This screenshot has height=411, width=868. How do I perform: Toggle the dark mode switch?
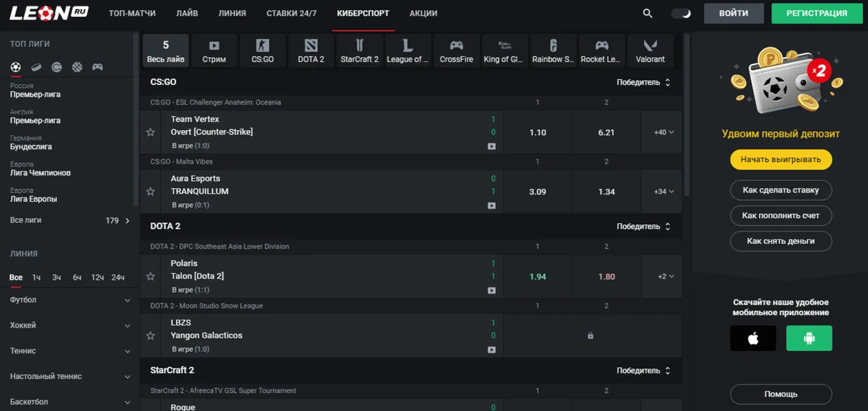click(681, 13)
